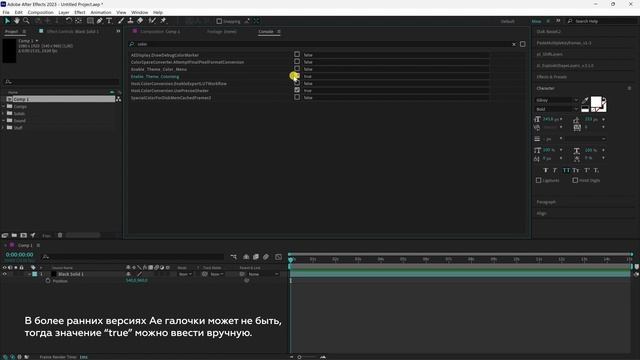The image size is (640, 360).
Task: Click the interpret footage icon in Project panel
Action: click(x=5, y=235)
